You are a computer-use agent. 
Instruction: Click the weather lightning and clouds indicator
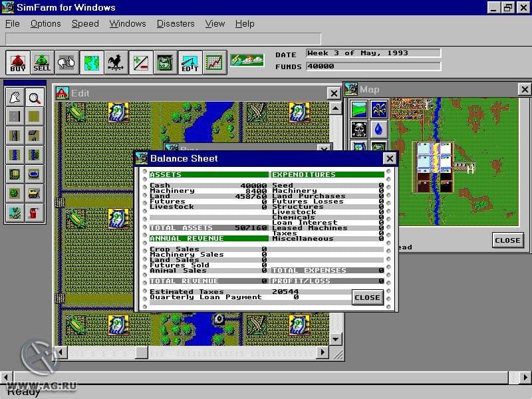click(247, 60)
